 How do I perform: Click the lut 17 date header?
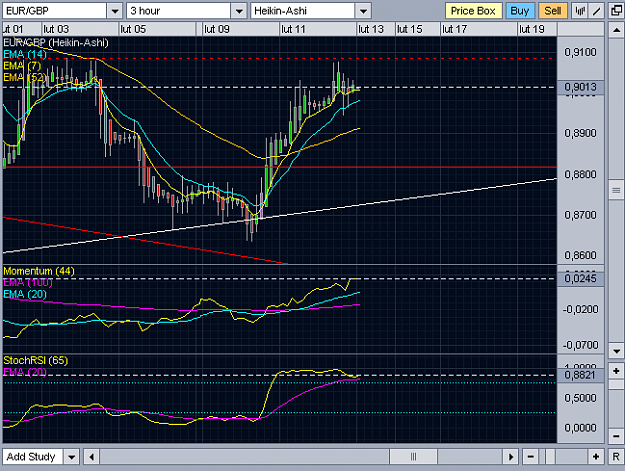click(454, 29)
